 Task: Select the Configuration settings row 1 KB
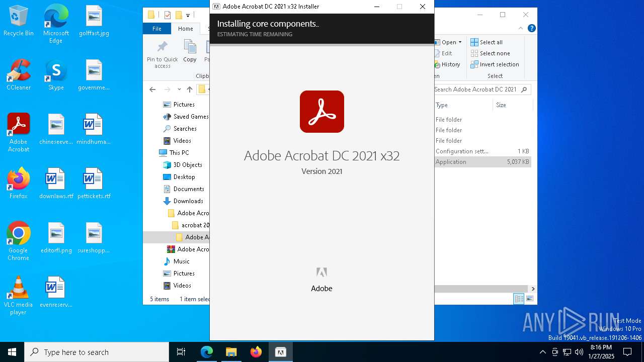(482, 151)
